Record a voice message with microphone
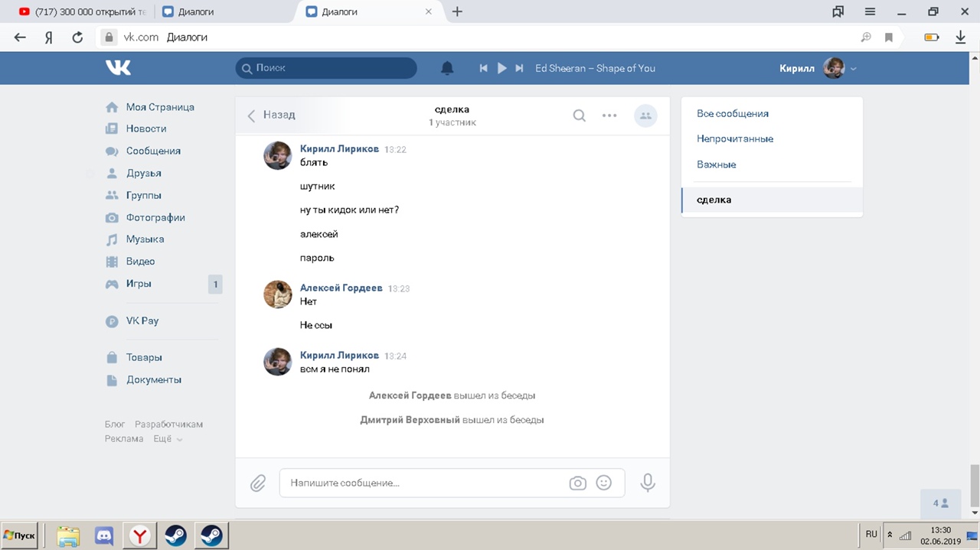 coord(648,483)
